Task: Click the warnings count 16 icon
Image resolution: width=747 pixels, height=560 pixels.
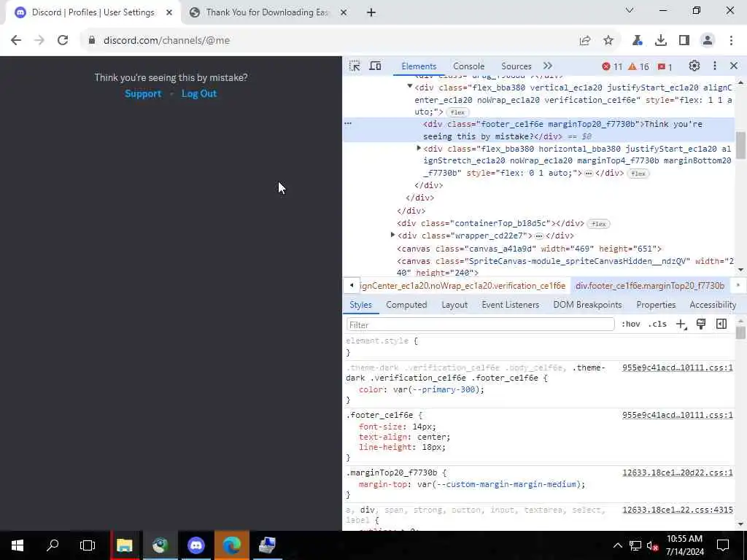Action: coord(638,66)
